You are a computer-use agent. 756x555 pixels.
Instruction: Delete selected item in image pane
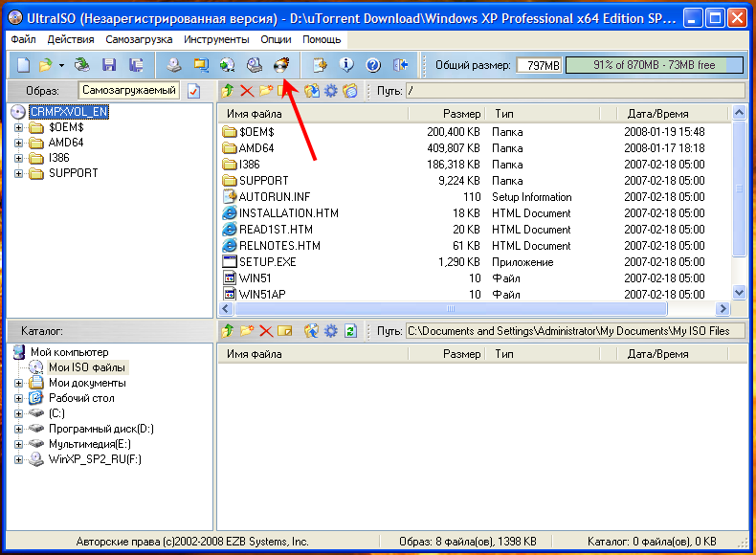pos(247,91)
